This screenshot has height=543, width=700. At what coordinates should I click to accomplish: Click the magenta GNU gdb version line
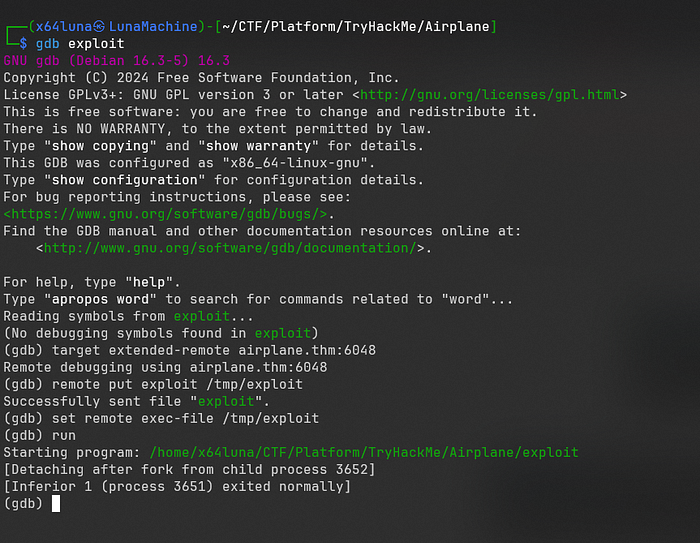(117, 61)
